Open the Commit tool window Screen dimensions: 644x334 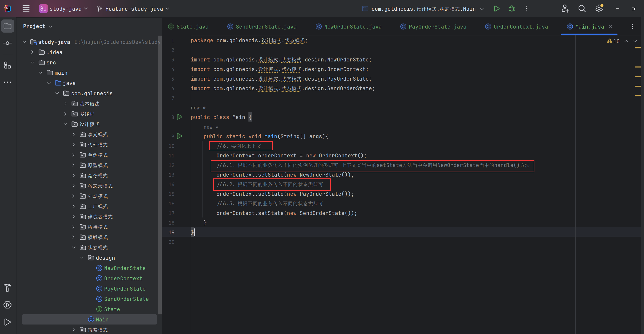[8, 43]
